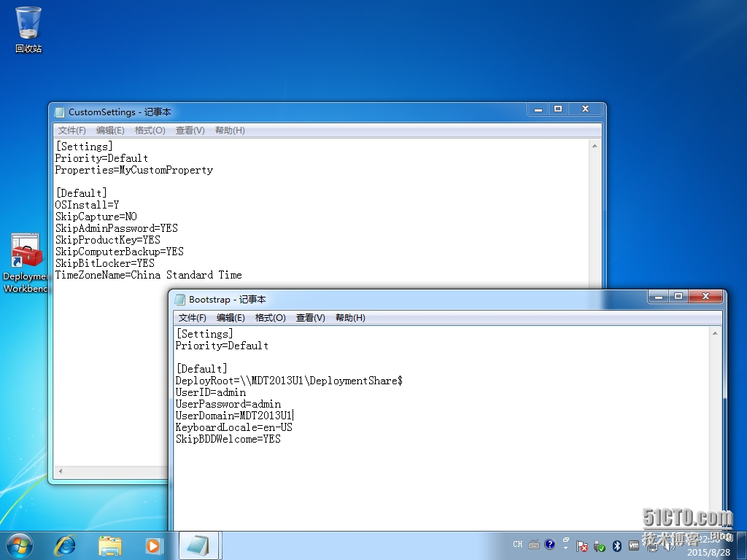Open 格式(O) menu in Bootstrap Notepad
The image size is (747, 560).
tap(270, 318)
